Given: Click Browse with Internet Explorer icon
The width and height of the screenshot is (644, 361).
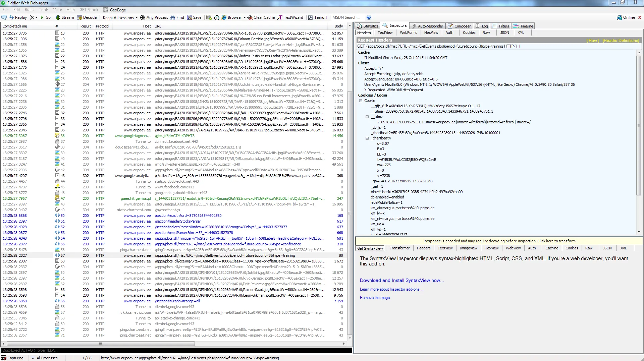Looking at the screenshot, I should click(x=224, y=17).
